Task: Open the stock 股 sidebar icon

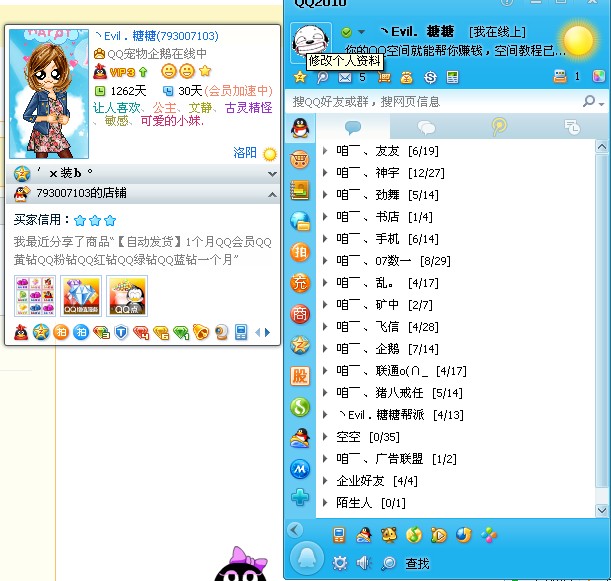Action: coord(300,376)
